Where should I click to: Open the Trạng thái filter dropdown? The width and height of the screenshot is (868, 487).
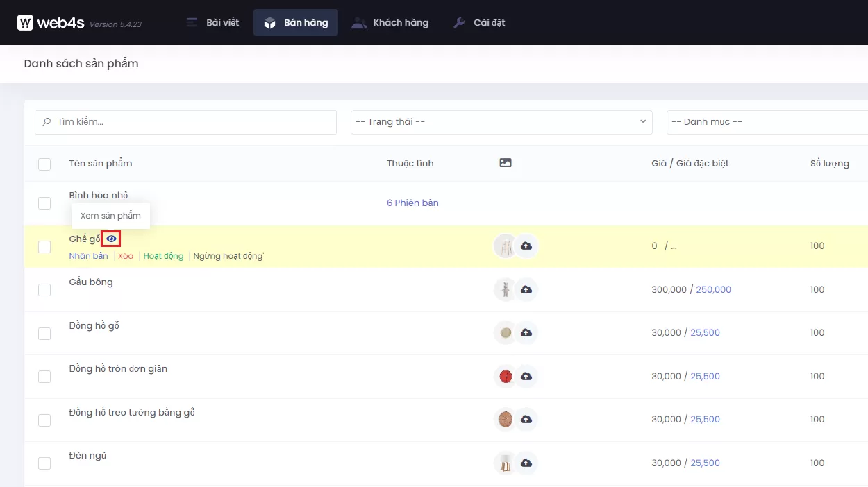[501, 122]
